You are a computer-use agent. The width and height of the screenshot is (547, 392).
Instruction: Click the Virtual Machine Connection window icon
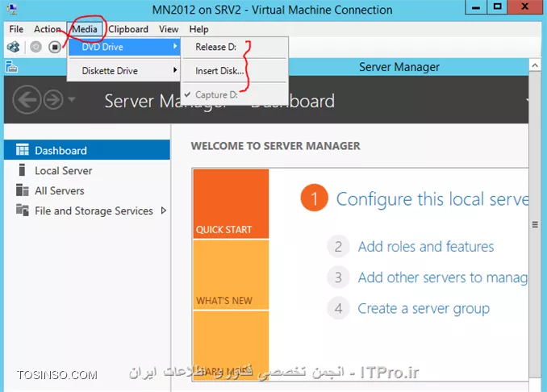point(13,10)
